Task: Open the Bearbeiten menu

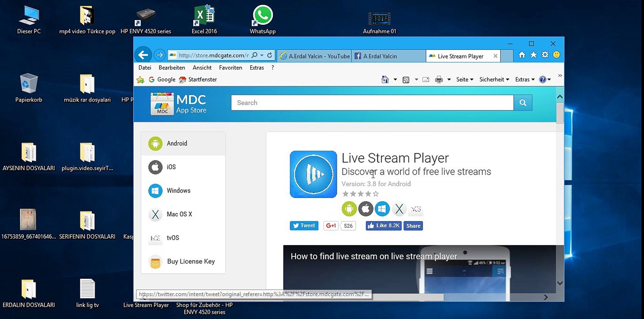Action: (172, 68)
